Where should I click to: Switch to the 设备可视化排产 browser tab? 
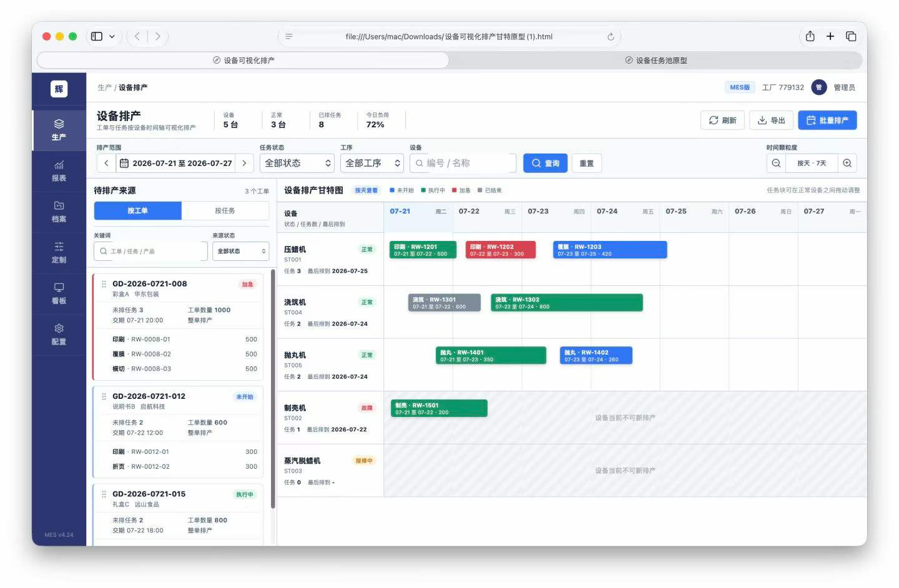[243, 61]
